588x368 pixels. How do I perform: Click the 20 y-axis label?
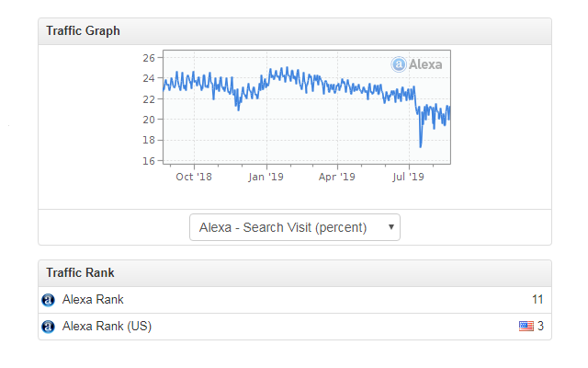point(148,120)
